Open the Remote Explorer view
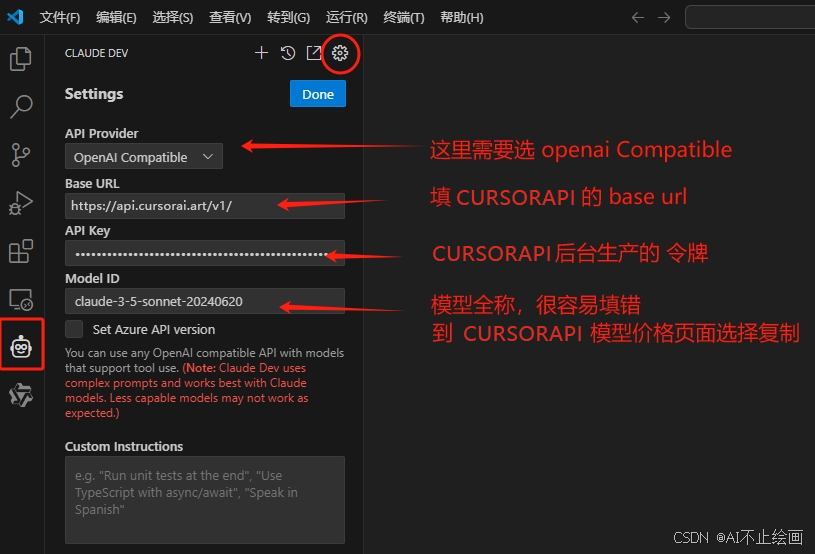The width and height of the screenshot is (815, 554). coord(21,299)
